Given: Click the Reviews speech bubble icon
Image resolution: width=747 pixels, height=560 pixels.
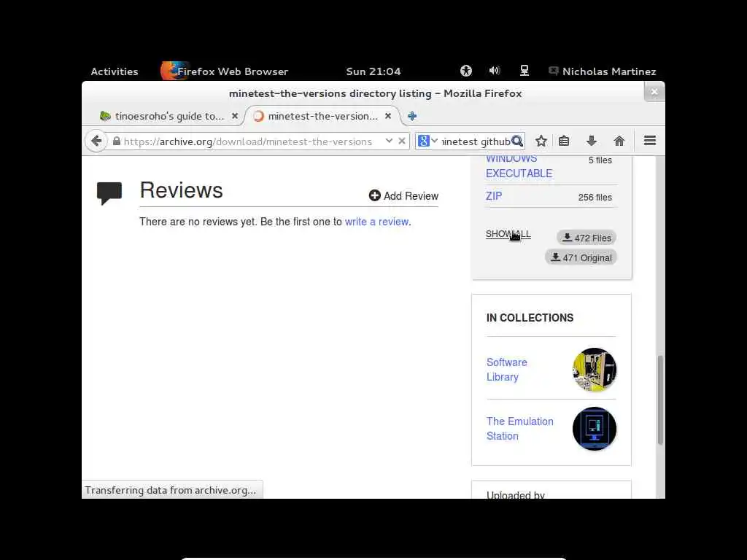Looking at the screenshot, I should (x=109, y=192).
